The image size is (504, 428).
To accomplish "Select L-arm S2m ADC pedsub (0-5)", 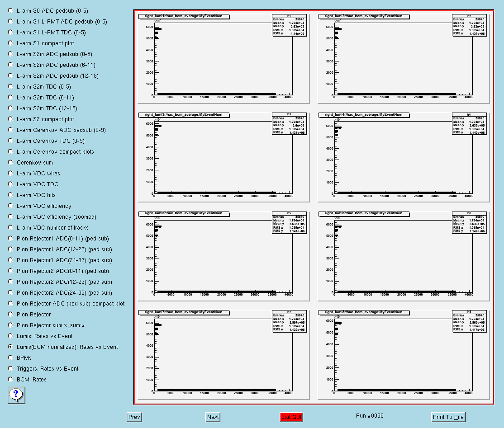I will (x=10, y=54).
